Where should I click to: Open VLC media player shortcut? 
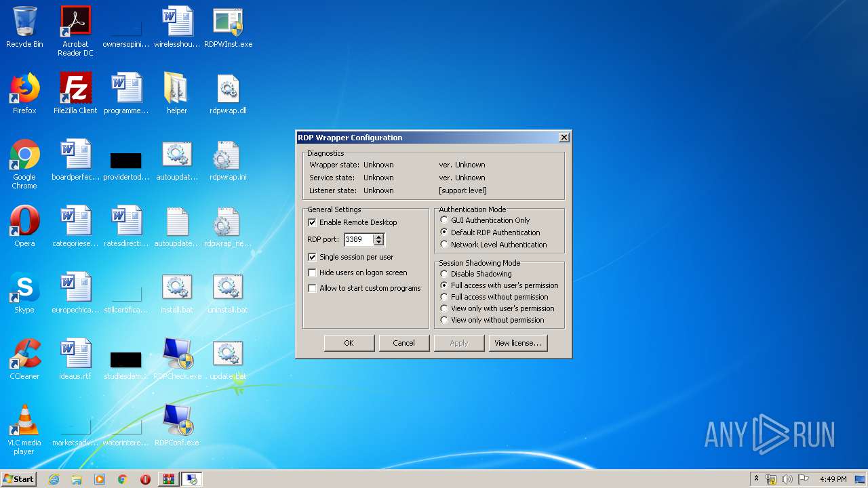click(x=24, y=430)
